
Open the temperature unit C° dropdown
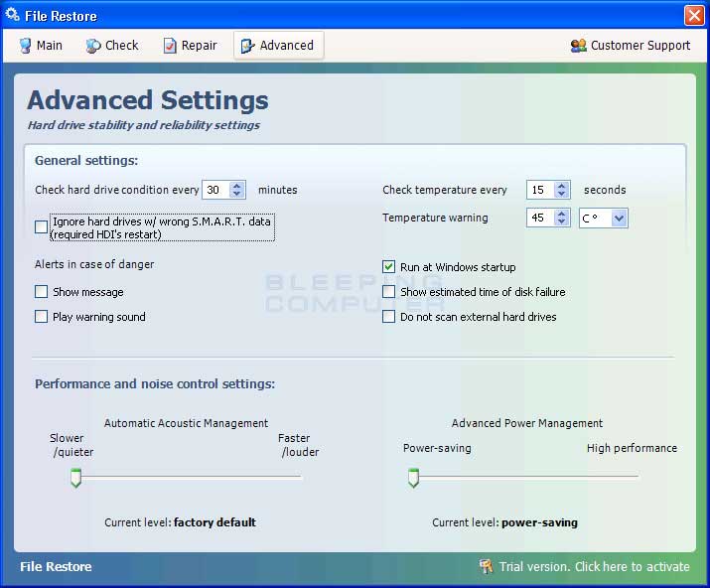tap(619, 219)
